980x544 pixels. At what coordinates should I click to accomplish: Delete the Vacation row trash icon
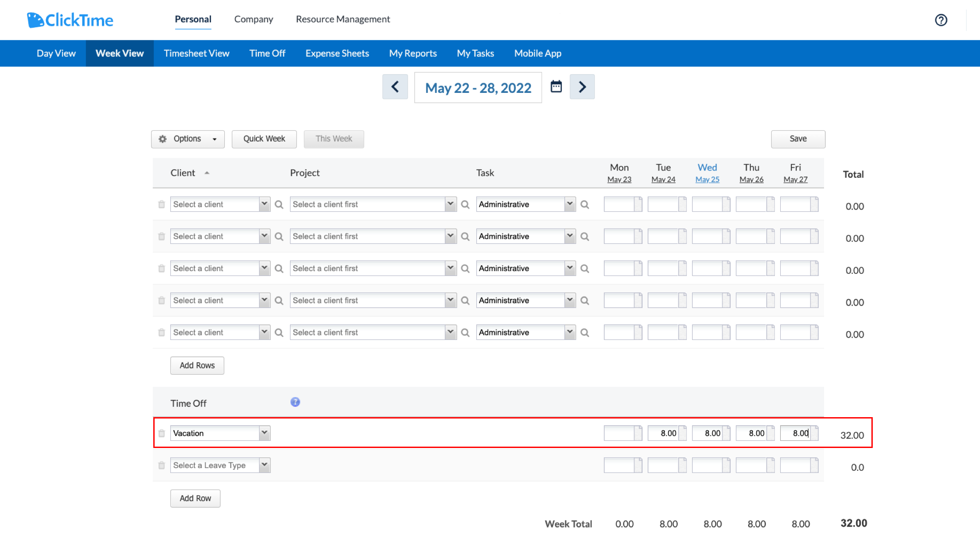point(161,433)
